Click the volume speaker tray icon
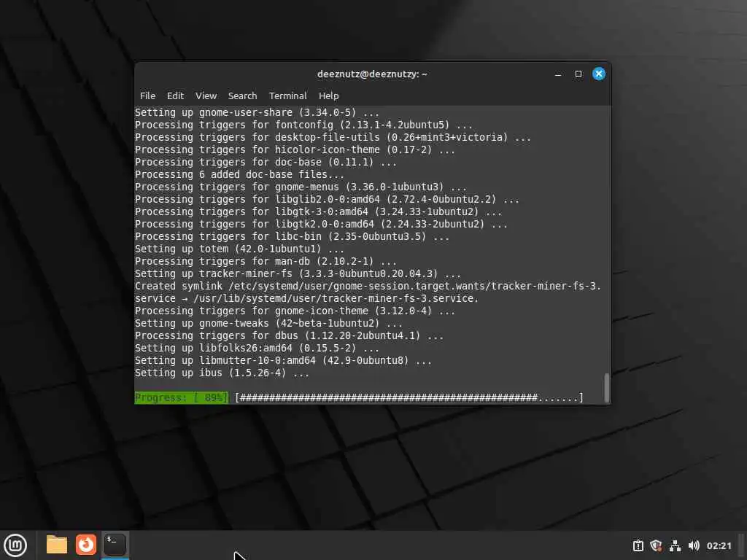The image size is (747, 560). point(694,545)
